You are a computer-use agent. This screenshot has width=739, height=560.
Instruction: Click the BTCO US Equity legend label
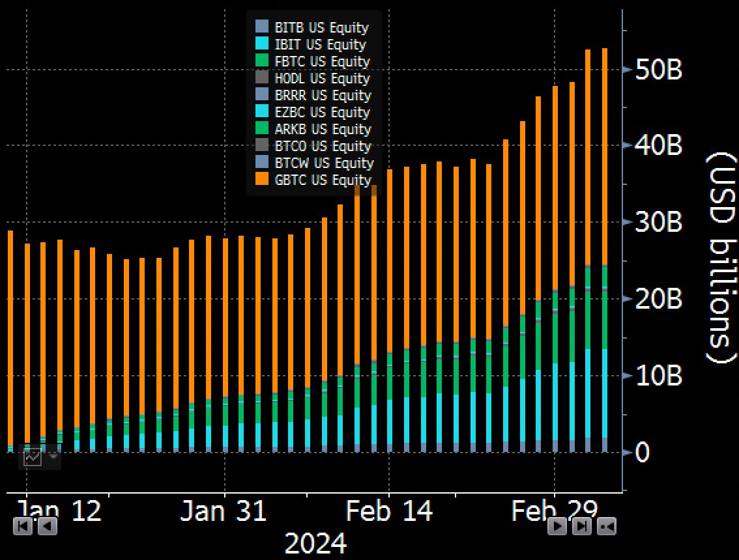tap(323, 146)
